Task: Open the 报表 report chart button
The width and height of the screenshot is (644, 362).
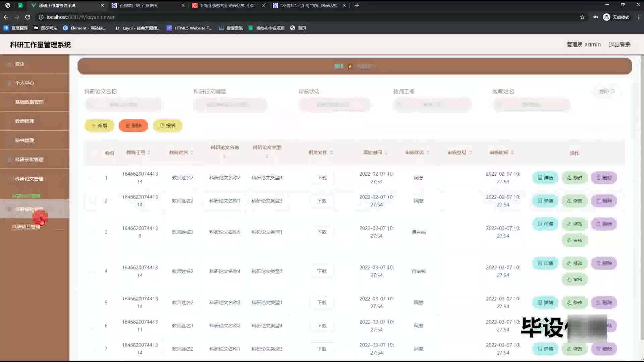Action: 168,125
